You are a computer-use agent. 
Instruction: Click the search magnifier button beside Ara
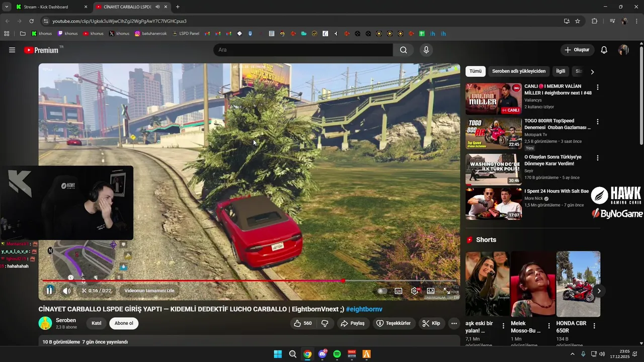pyautogui.click(x=404, y=50)
